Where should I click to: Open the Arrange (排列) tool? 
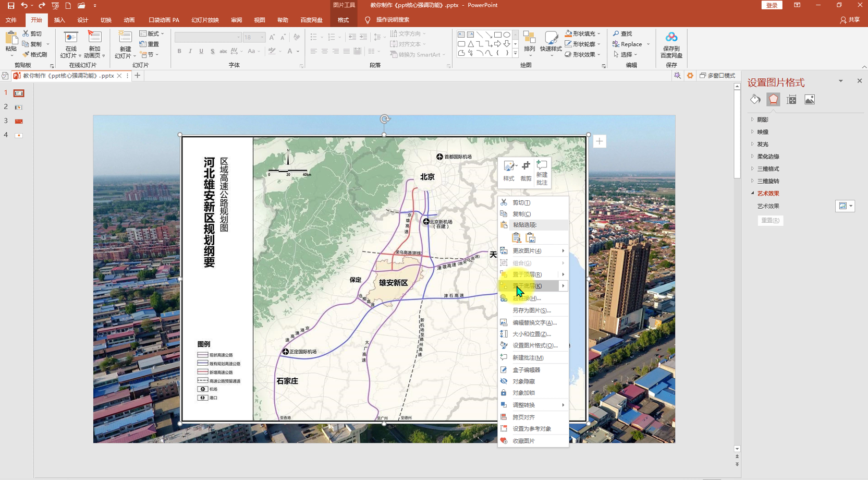(x=529, y=43)
